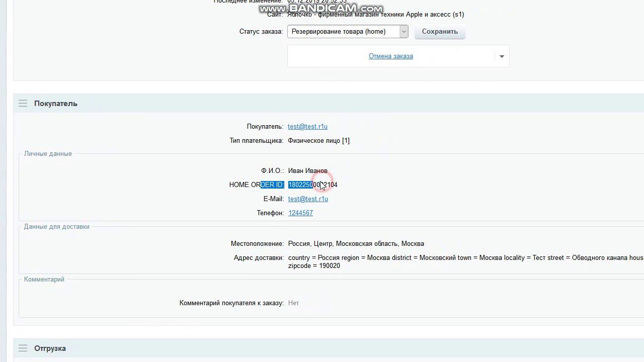Click the Покупатель section drag handle icon

point(23,104)
